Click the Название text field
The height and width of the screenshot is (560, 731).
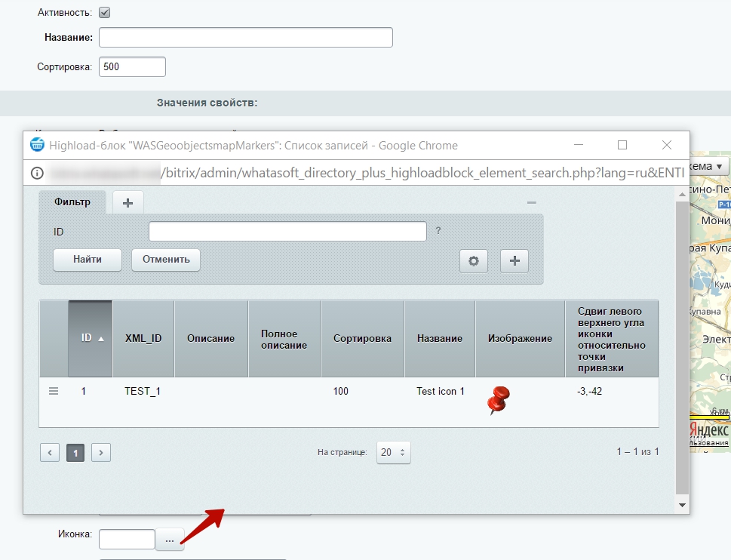click(245, 38)
